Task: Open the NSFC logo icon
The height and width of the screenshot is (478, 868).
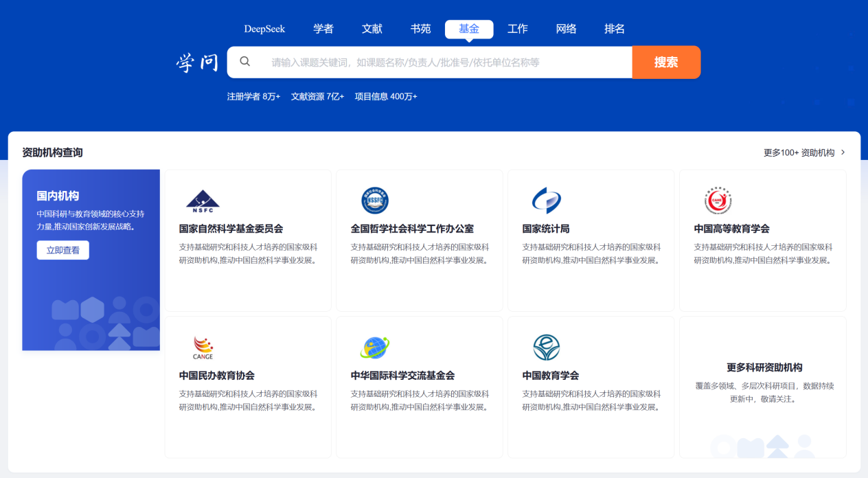Action: tap(203, 202)
